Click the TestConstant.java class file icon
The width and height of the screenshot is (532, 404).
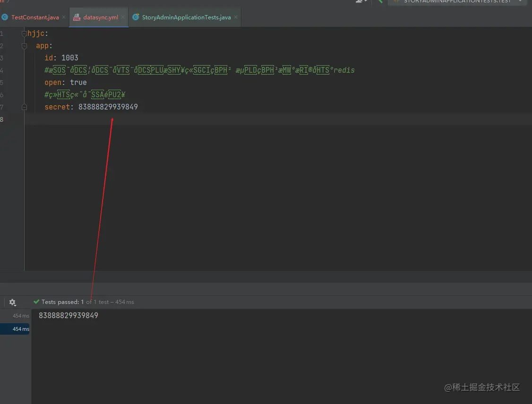coord(5,17)
